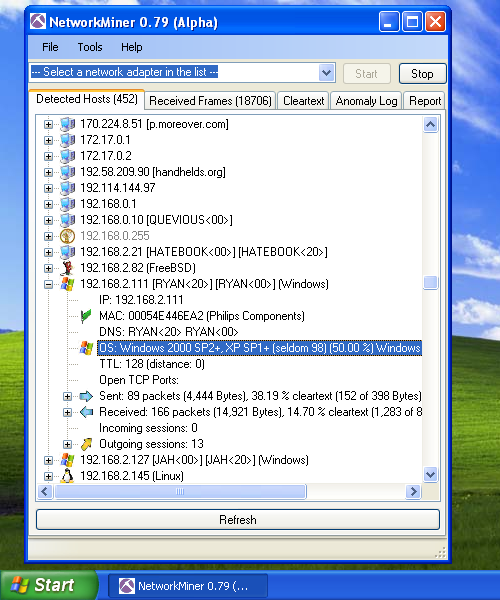Screen dimensions: 500x600
Task: Select the MAC: 00054E446EA2 row text
Action: (202, 316)
